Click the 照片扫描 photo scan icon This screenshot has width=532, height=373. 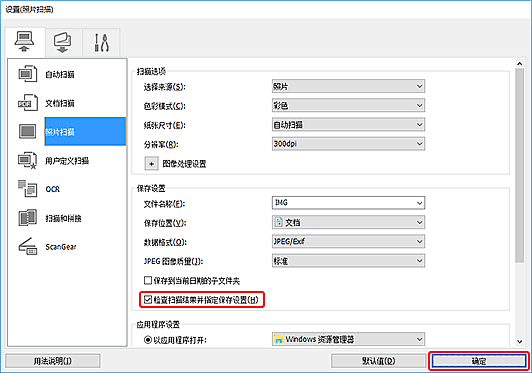27,131
